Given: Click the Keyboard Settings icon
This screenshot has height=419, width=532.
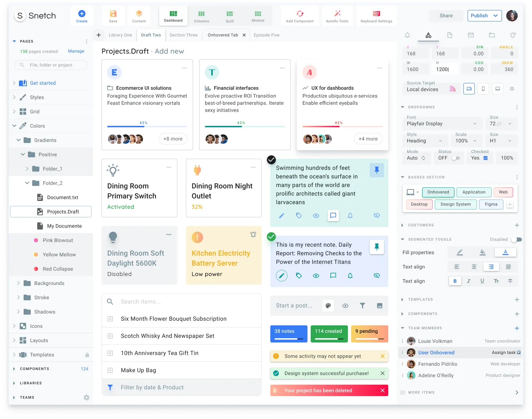Looking at the screenshot, I should (376, 15).
